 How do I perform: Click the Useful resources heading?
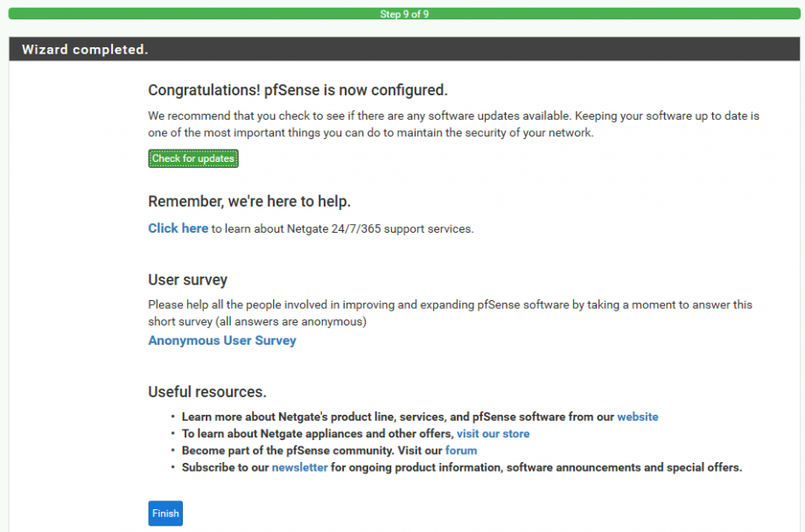[206, 392]
